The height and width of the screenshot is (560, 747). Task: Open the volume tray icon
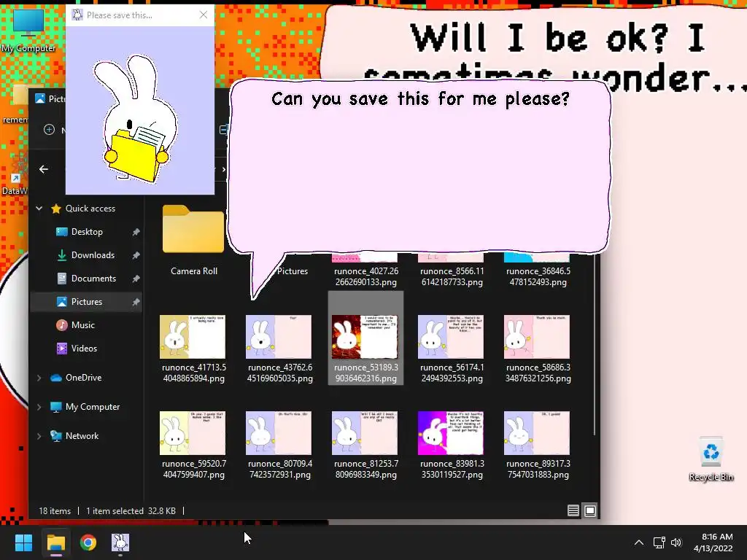coord(676,542)
